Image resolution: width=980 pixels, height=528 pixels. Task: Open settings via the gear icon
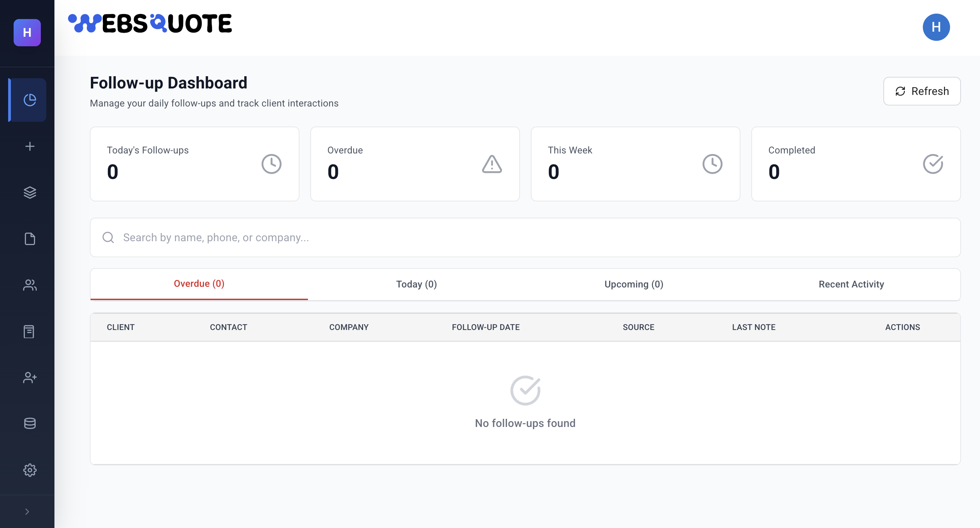[x=29, y=470]
